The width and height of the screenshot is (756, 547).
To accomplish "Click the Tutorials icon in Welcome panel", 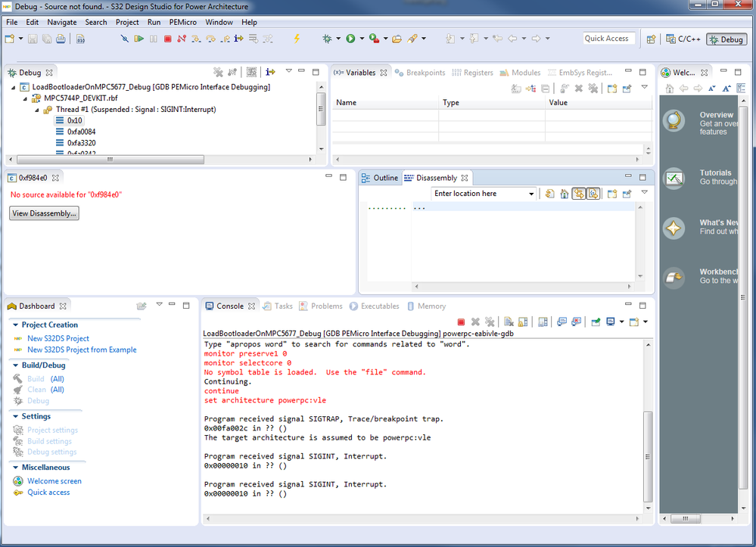I will [x=674, y=178].
